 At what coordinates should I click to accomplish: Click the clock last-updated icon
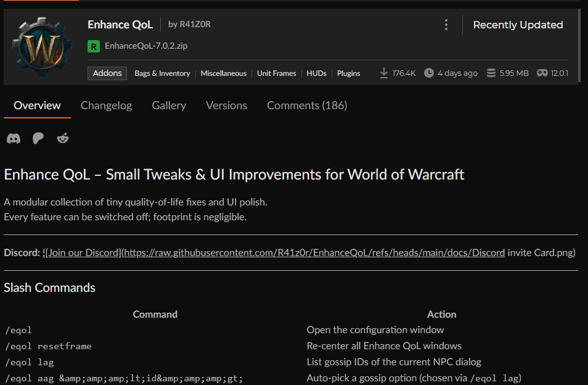(428, 73)
